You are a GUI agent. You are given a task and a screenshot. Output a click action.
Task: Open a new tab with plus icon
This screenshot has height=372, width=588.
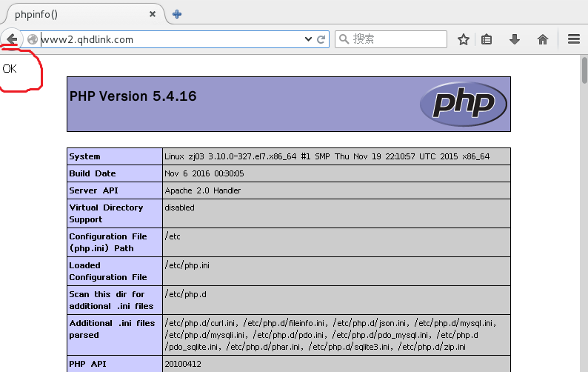177,14
